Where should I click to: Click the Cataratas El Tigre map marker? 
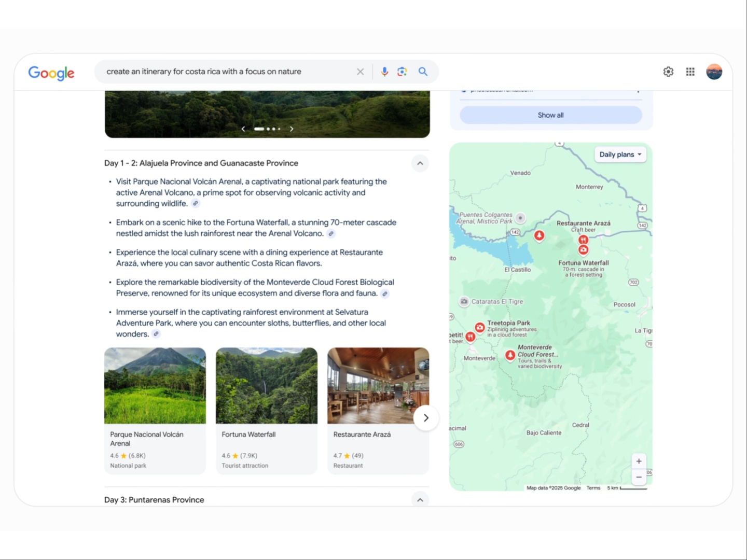pyautogui.click(x=464, y=301)
